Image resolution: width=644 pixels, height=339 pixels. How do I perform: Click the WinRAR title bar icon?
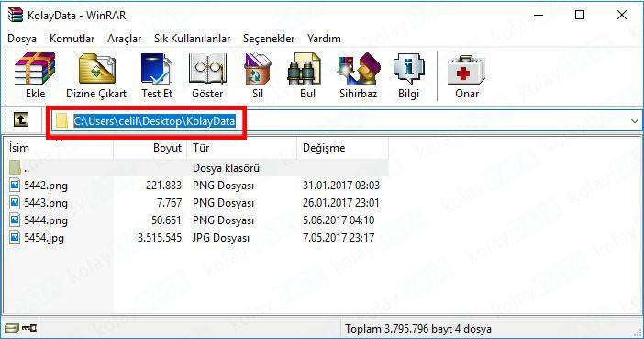point(16,15)
